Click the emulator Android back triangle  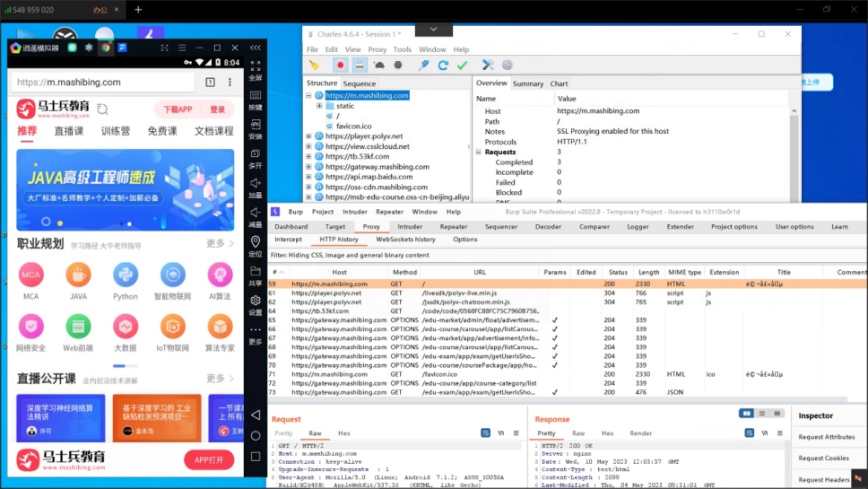[256, 415]
